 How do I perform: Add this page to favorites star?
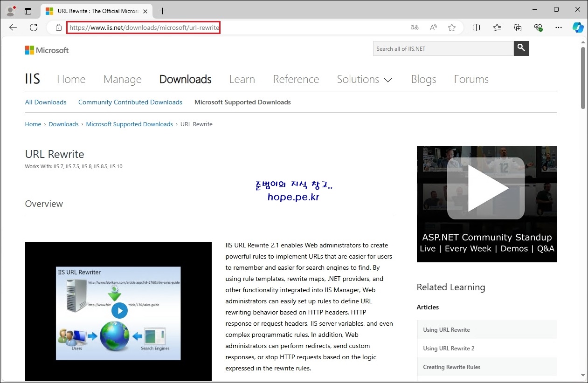(452, 27)
